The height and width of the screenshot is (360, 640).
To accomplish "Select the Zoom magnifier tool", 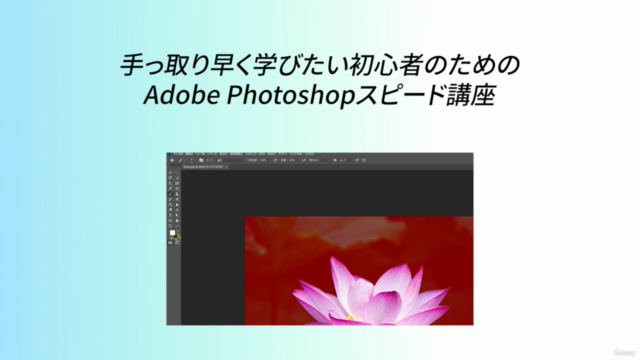I will click(x=170, y=226).
